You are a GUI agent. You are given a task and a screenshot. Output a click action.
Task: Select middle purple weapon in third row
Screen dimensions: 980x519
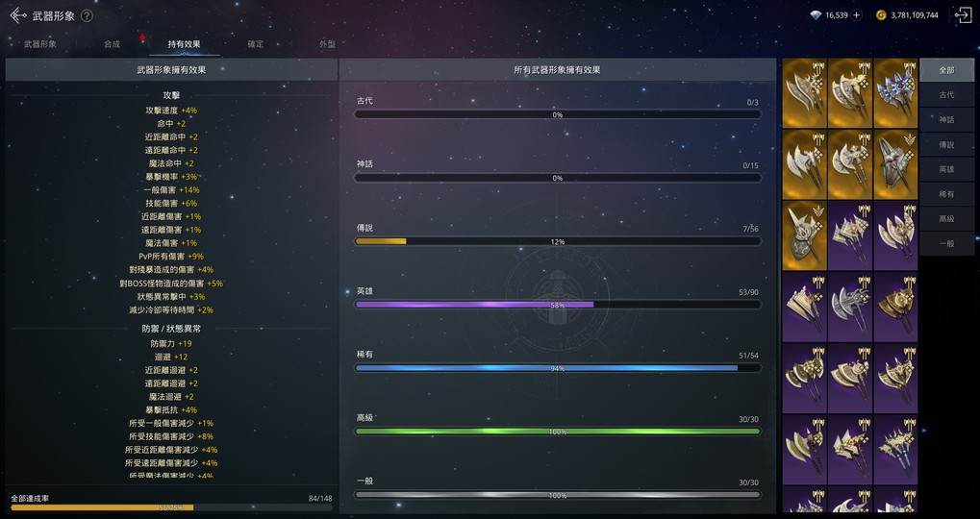pos(850,235)
